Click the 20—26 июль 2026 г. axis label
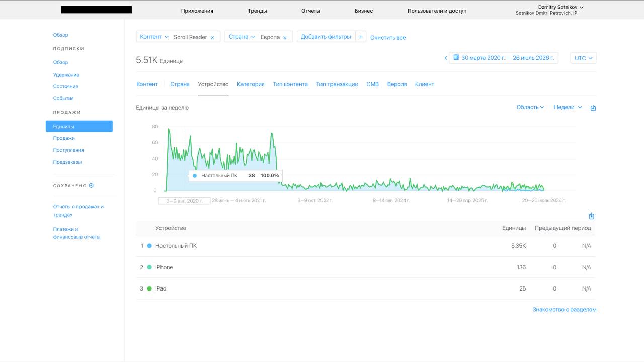This screenshot has height=362, width=644. pos(544,200)
